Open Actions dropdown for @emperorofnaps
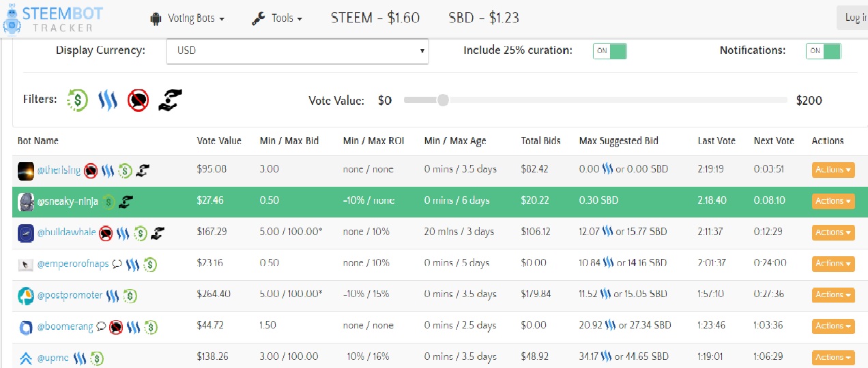Screen dimensions: 868x368 click(x=833, y=264)
